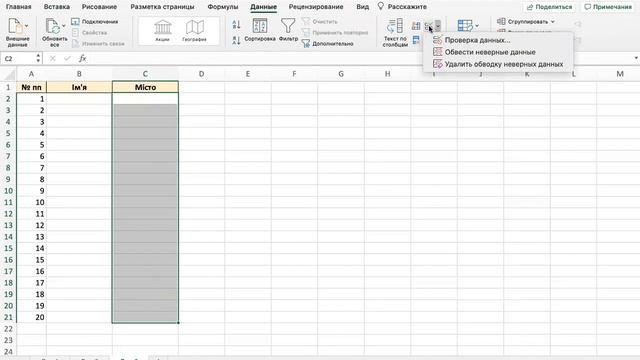Image resolution: width=640 pixels, height=360 pixels.
Task: Toggle the Фильтр filter funnel
Action: tap(288, 30)
